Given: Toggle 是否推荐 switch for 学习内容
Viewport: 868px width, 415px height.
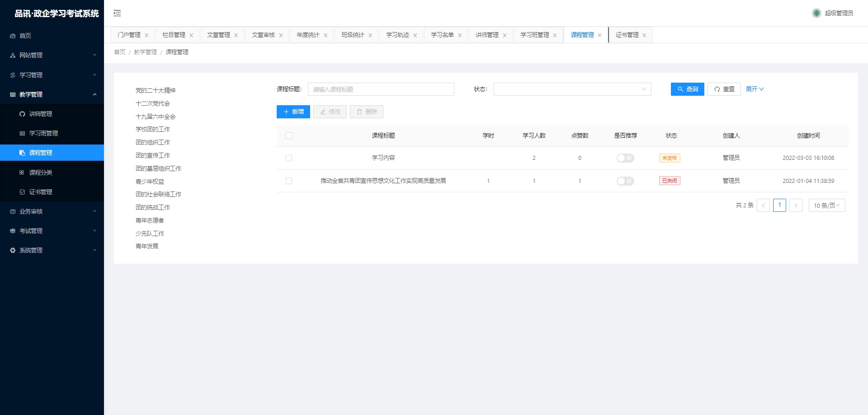Looking at the screenshot, I should 625,158.
